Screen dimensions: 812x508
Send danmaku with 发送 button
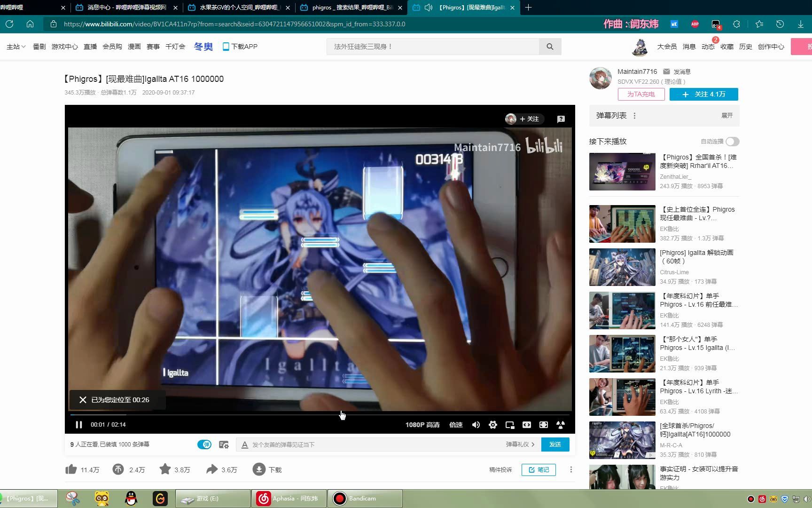555,444
